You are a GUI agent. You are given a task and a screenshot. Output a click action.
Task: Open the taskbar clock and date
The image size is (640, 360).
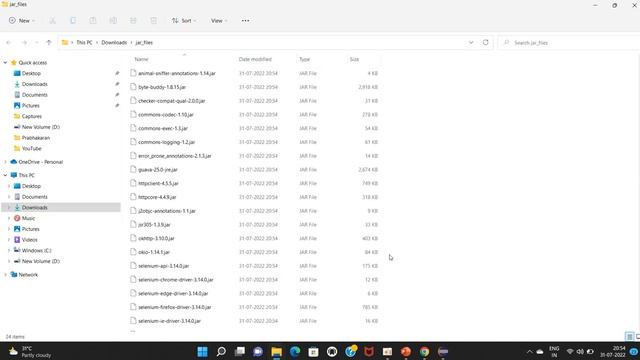click(x=612, y=351)
